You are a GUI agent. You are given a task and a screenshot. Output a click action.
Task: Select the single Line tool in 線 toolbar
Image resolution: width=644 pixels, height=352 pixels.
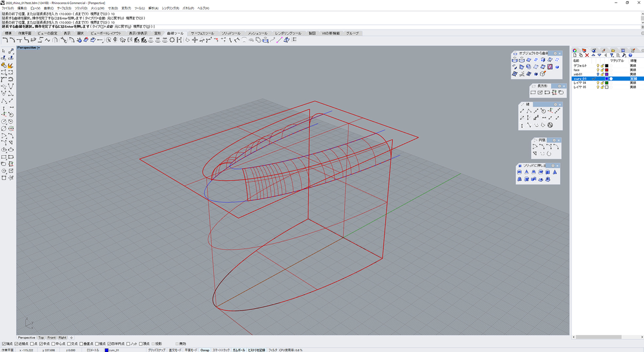tap(522, 111)
